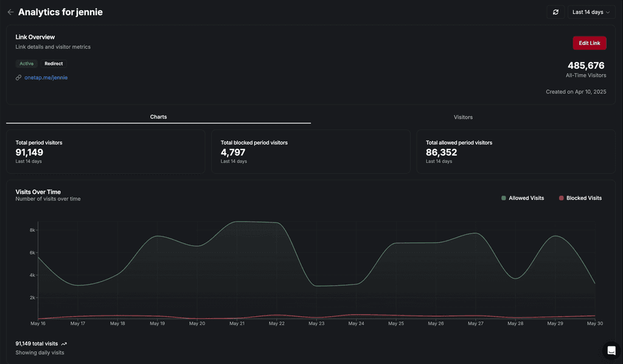Viewport: 623px width, 364px height.
Task: Toggle Blocked Visits legend series
Action: click(580, 198)
